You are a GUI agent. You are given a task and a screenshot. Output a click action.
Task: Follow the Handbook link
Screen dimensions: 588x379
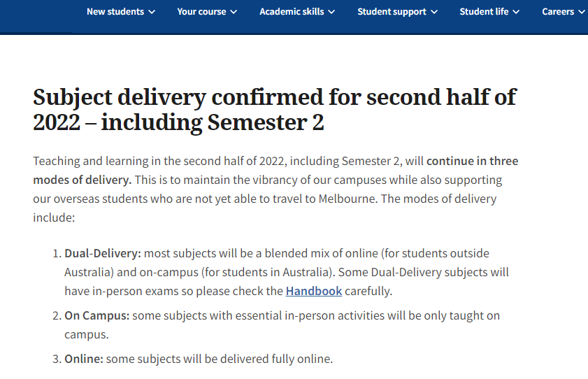tap(314, 291)
